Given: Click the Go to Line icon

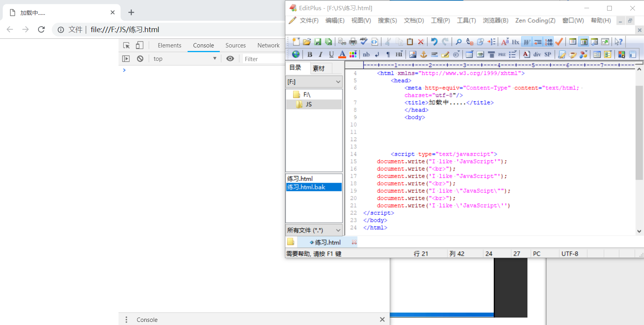Looking at the screenshot, I should point(491,42).
